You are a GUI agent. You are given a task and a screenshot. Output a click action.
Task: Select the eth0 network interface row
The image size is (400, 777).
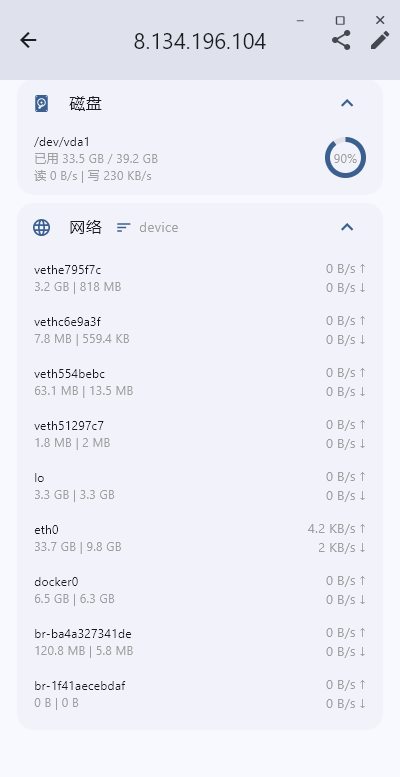coord(200,538)
